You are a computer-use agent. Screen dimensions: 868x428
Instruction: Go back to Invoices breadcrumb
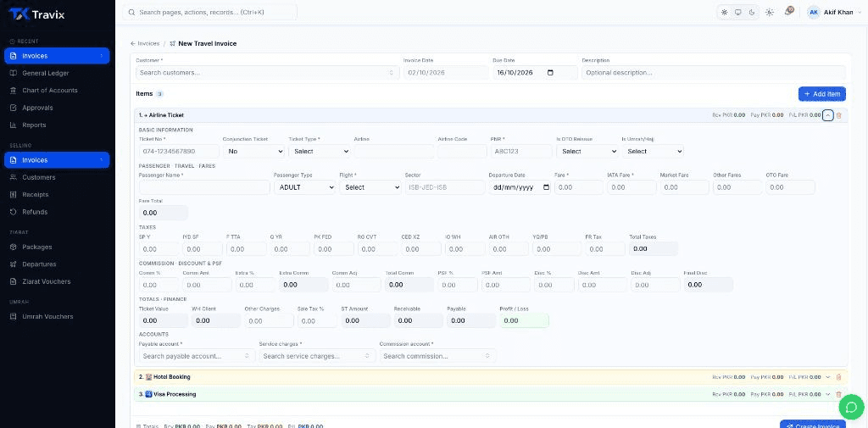pyautogui.click(x=145, y=43)
